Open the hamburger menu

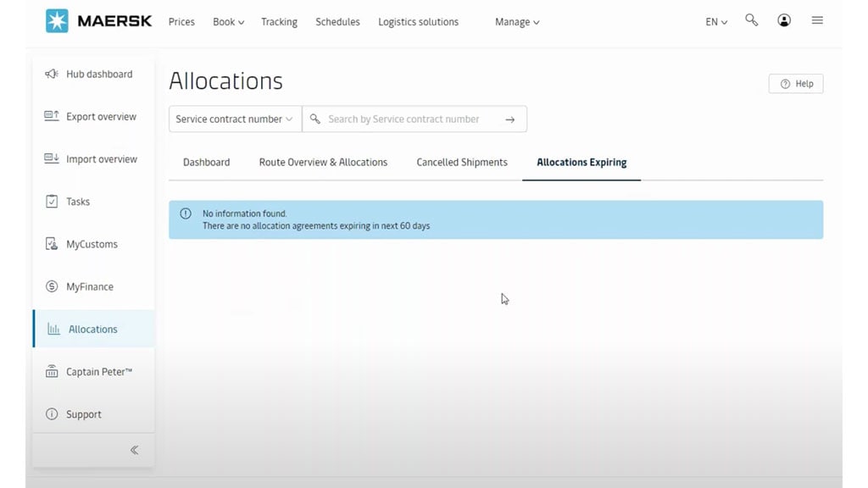point(816,19)
